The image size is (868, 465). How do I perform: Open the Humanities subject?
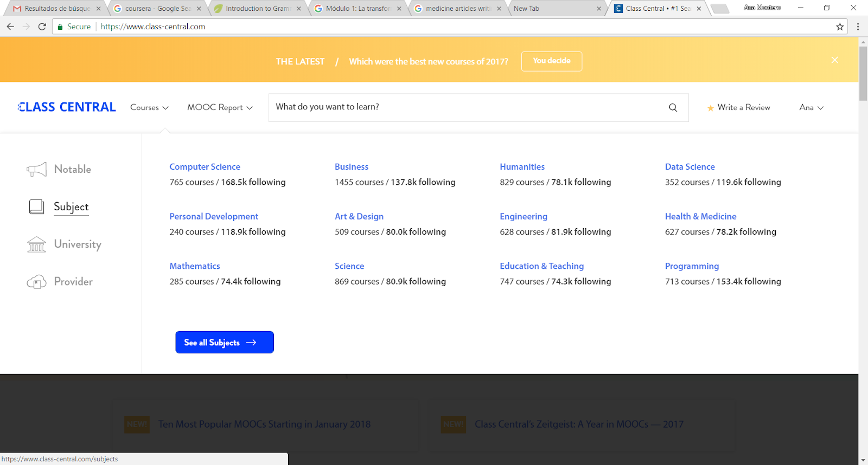point(522,167)
